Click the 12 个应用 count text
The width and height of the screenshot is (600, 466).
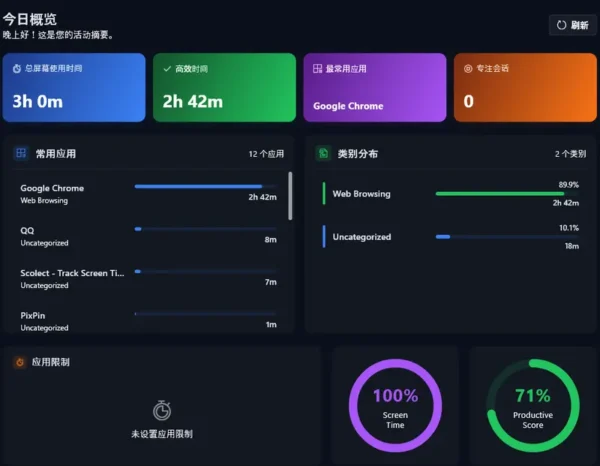pyautogui.click(x=266, y=154)
